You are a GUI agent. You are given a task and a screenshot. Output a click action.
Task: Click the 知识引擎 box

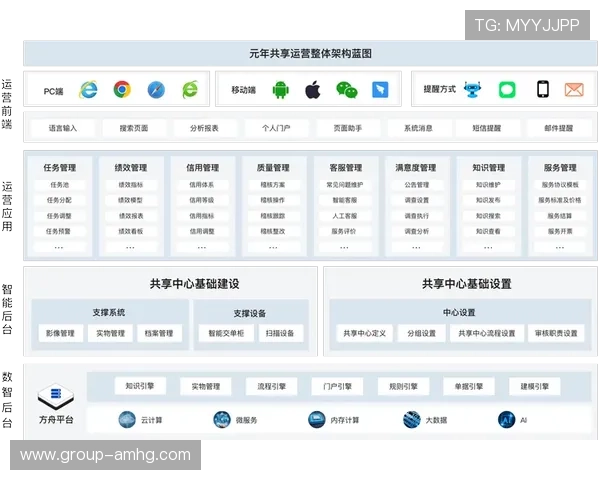click(140, 386)
